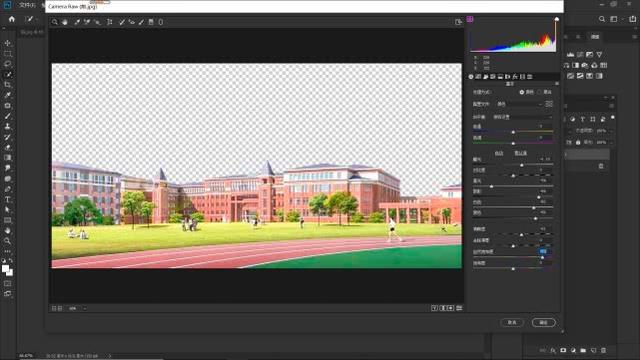
Task: Select Photoshop Rectangular Marquee tool
Action: (8, 53)
